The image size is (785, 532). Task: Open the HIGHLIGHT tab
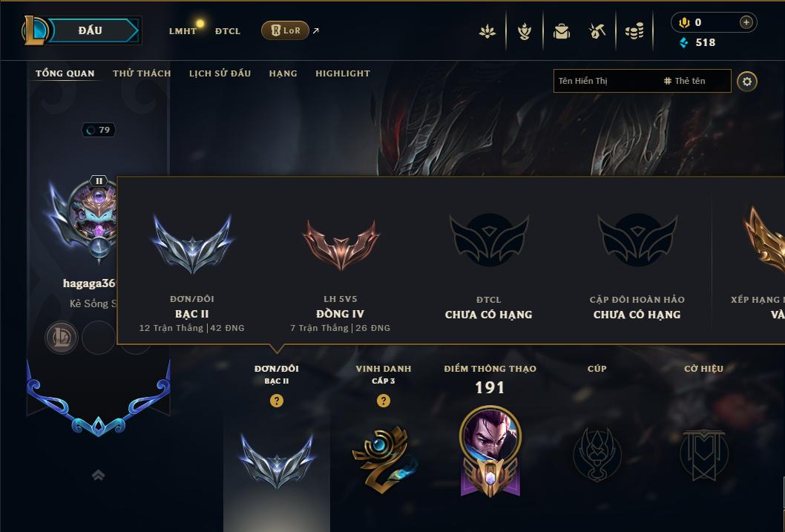343,73
